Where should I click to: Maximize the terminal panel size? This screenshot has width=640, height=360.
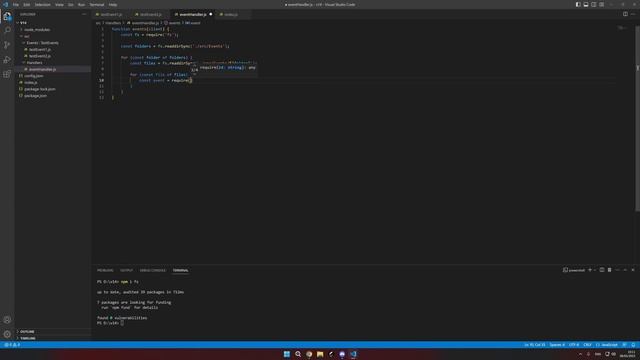point(625,270)
